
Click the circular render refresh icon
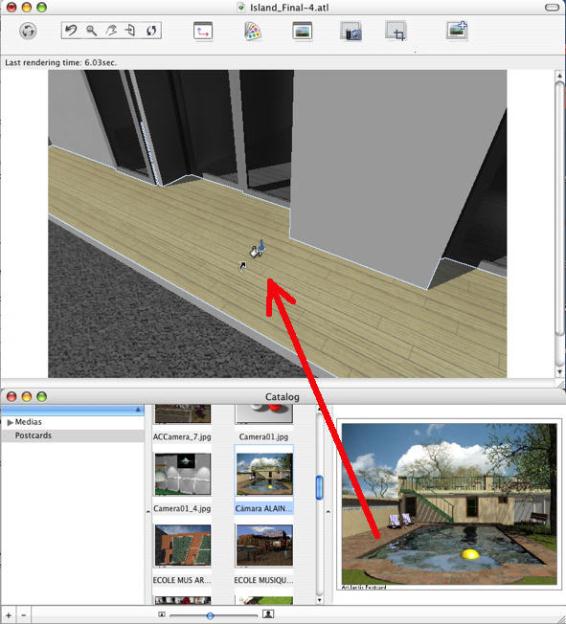tap(28, 31)
